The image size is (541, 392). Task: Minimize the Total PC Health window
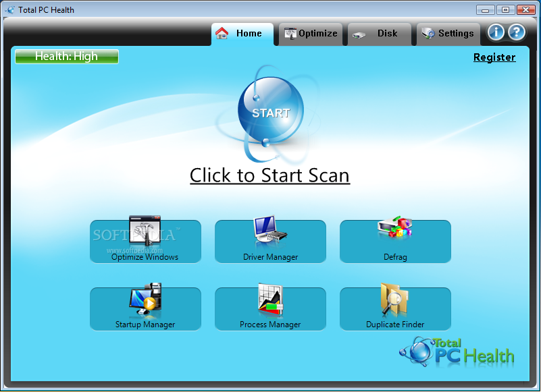(485, 9)
